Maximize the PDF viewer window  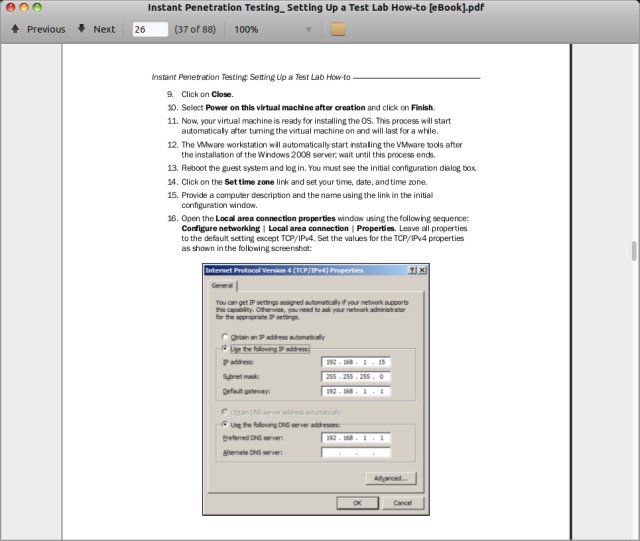[39, 7]
